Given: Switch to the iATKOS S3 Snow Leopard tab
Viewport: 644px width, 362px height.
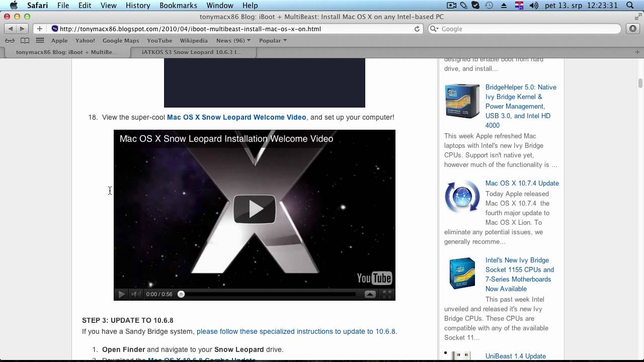Looking at the screenshot, I should (193, 52).
